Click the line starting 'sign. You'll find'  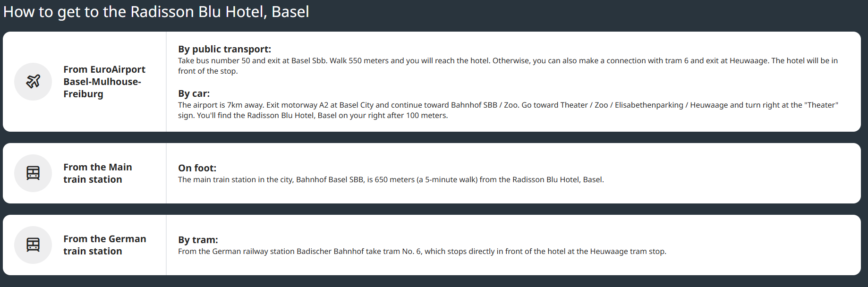[313, 116]
